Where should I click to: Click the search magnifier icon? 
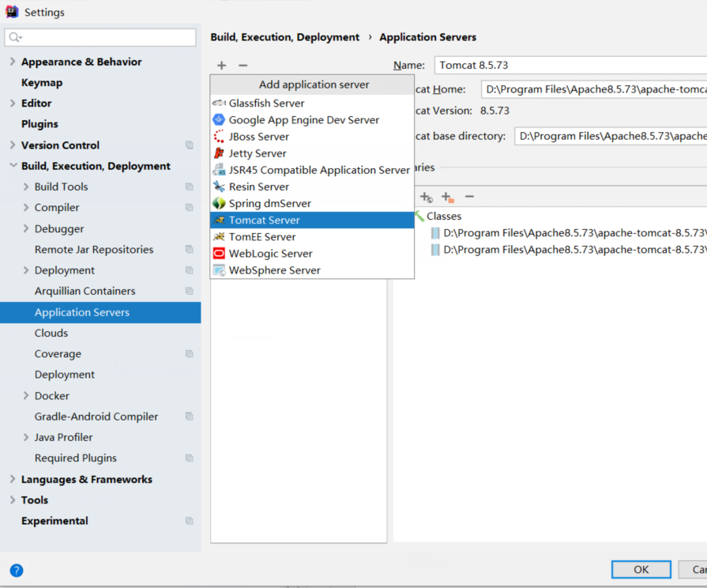[x=15, y=37]
